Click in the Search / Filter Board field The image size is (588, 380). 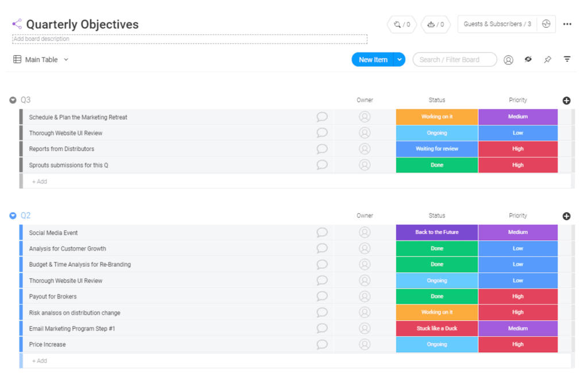[455, 59]
